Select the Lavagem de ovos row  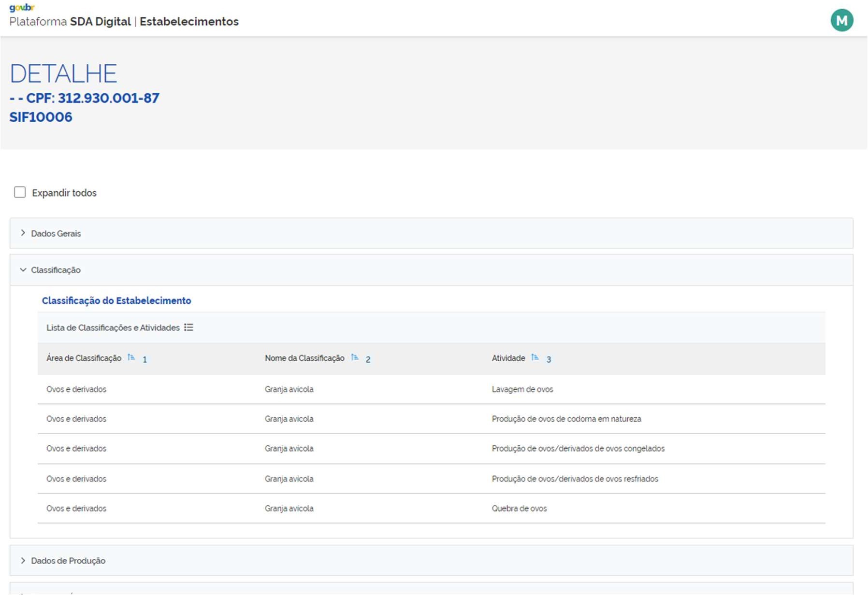(x=522, y=389)
